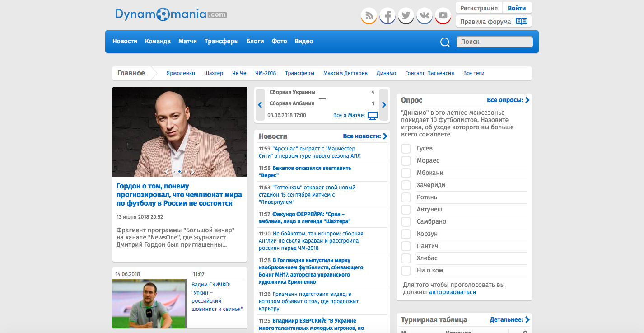Select the Мбокани poll option

[x=406, y=173]
